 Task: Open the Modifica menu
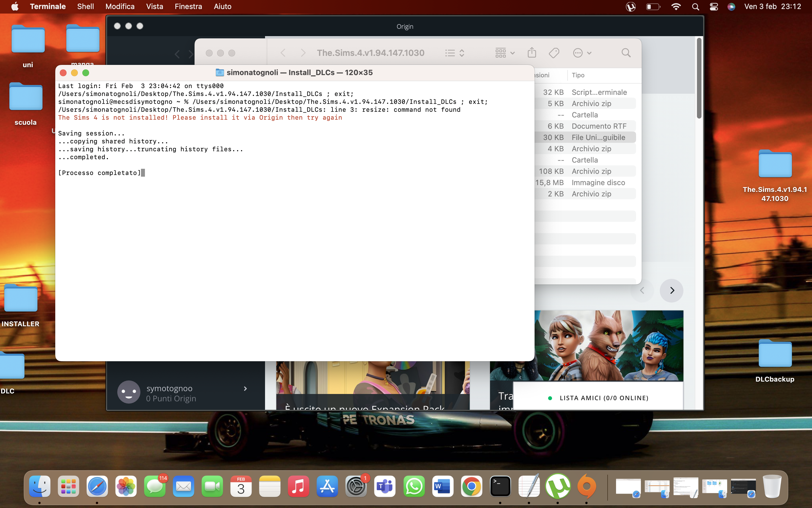120,6
